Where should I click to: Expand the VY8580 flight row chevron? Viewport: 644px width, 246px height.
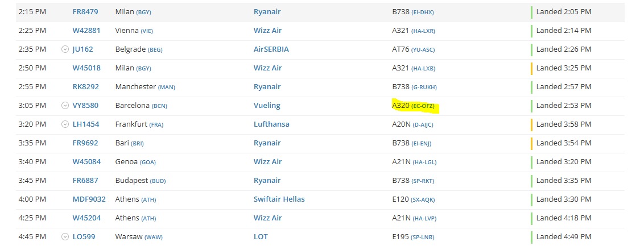pos(65,106)
